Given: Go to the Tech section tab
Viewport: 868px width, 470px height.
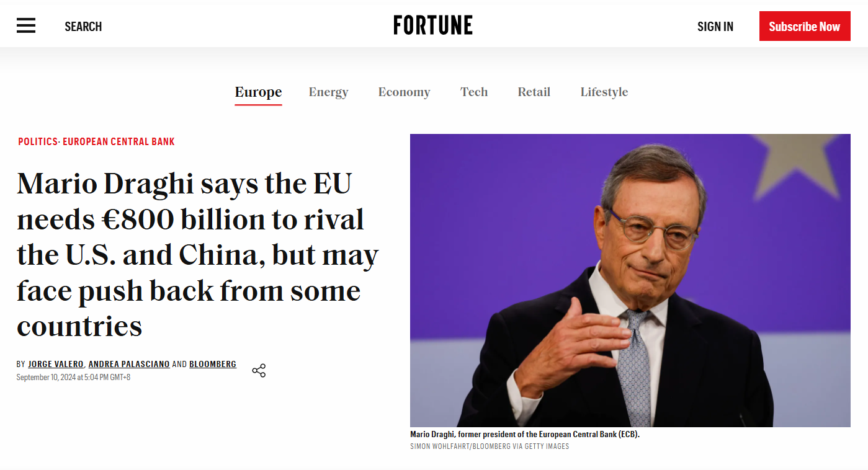Looking at the screenshot, I should (474, 92).
